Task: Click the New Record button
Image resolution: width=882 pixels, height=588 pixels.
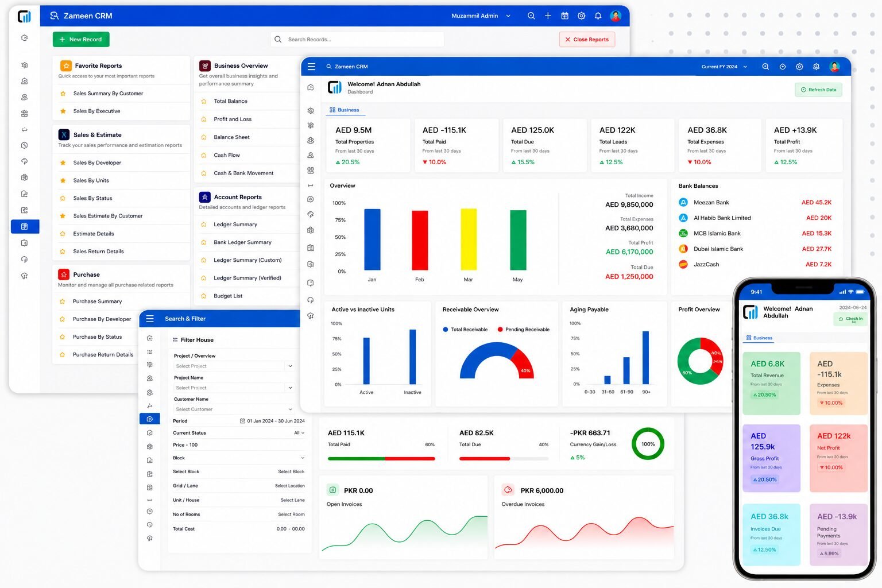Action: point(81,40)
